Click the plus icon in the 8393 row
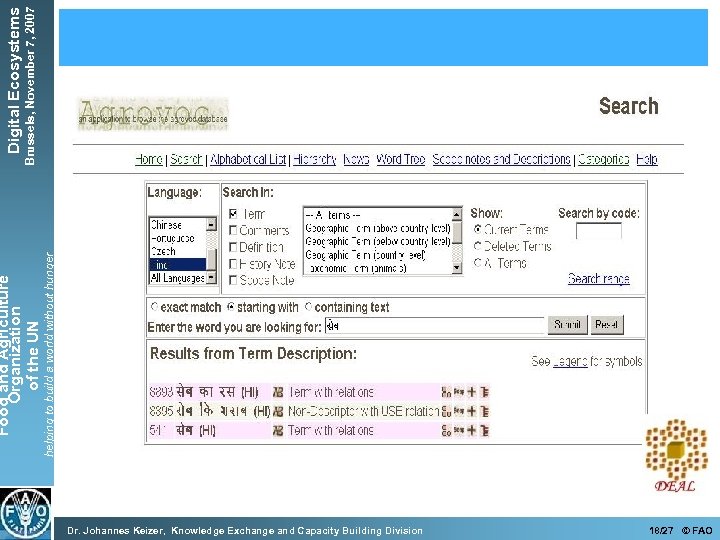The image size is (720, 540). click(x=471, y=392)
